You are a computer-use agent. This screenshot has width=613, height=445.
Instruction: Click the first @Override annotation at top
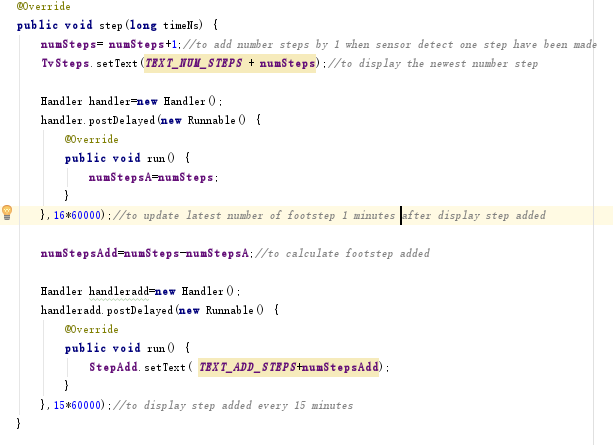[x=44, y=6]
